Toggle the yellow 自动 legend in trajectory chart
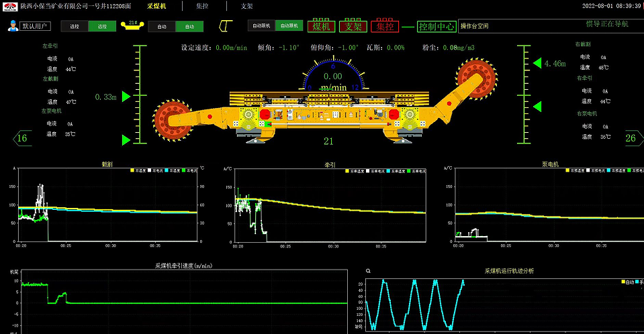Viewport: 644px width, 334px height. [x=628, y=282]
